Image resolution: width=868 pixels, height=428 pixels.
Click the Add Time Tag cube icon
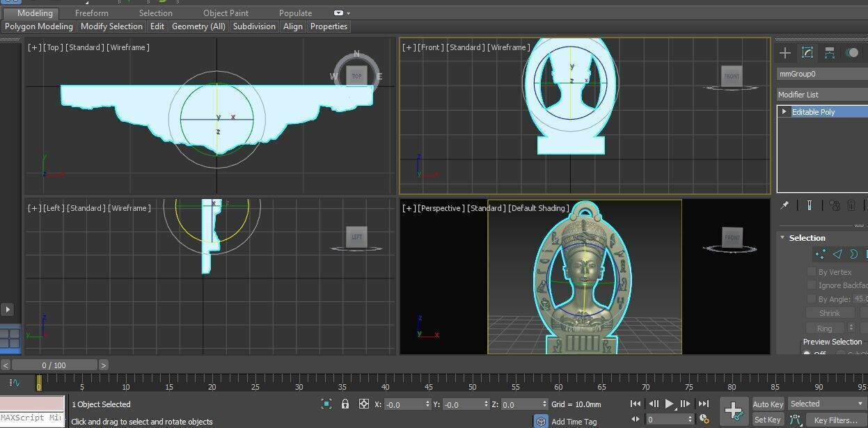click(x=541, y=421)
